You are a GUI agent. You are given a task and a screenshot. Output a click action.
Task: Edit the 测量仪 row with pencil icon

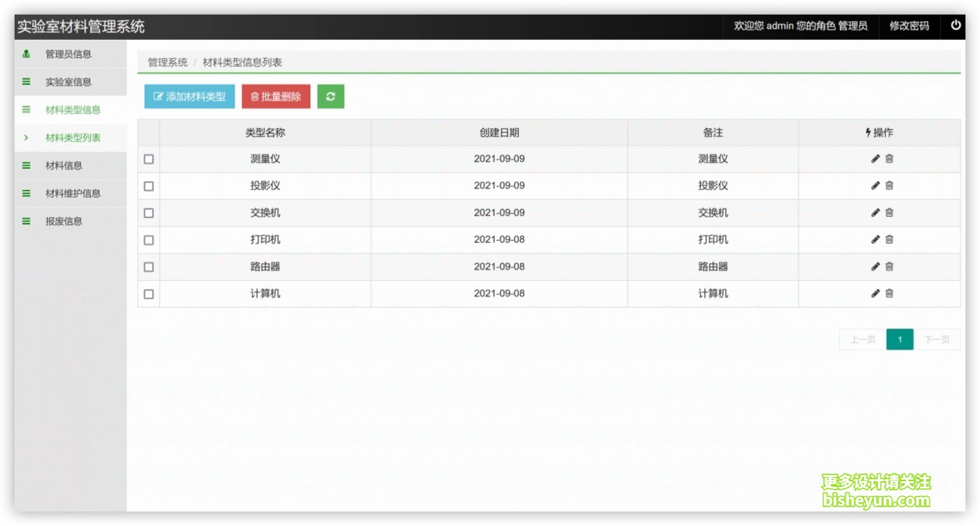875,159
